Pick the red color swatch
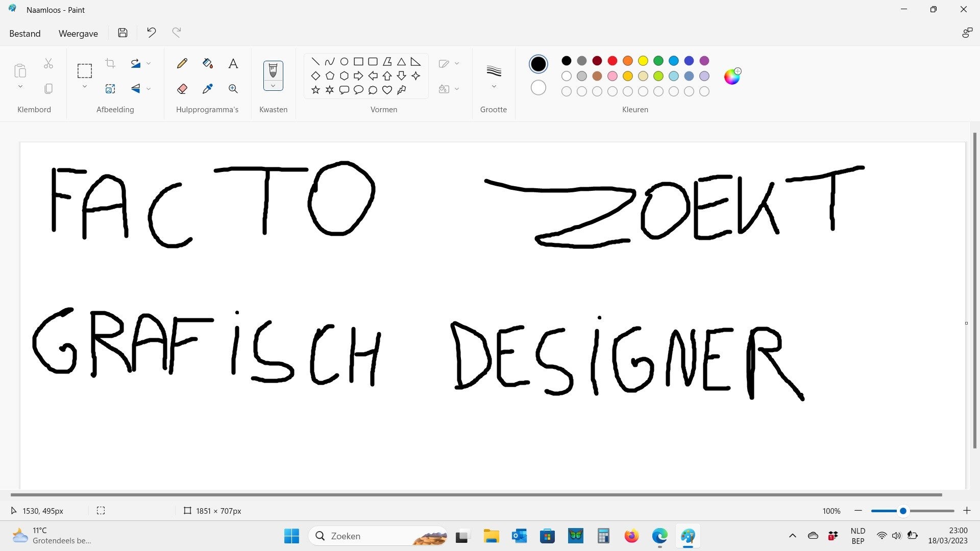This screenshot has width=980, height=551. point(612,61)
